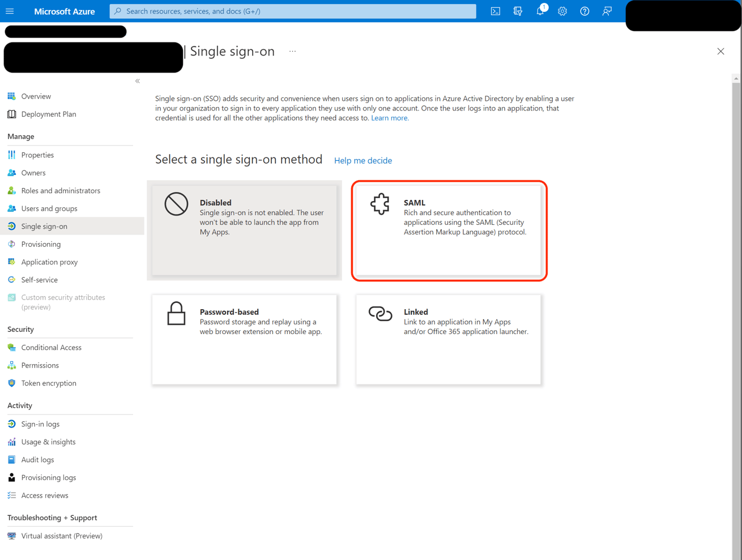742x560 pixels.
Task: Click the scroll-up arrow on the scrollbar
Action: click(736, 79)
